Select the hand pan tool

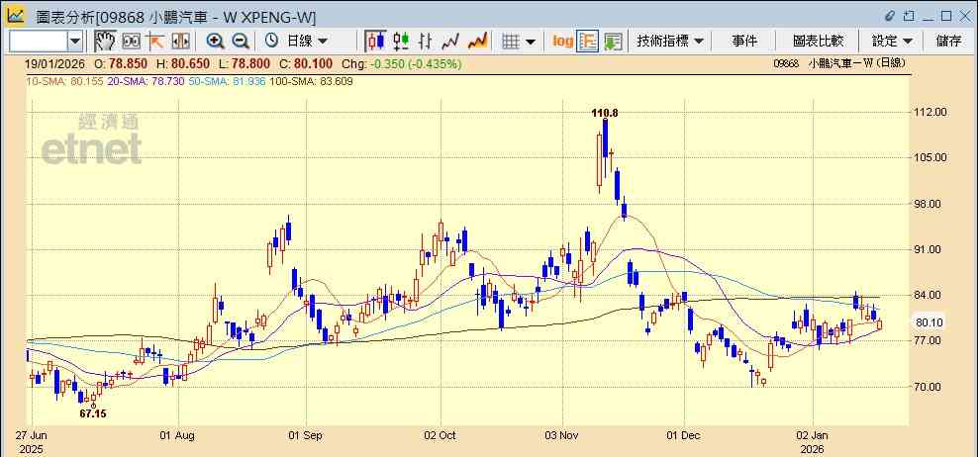105,42
